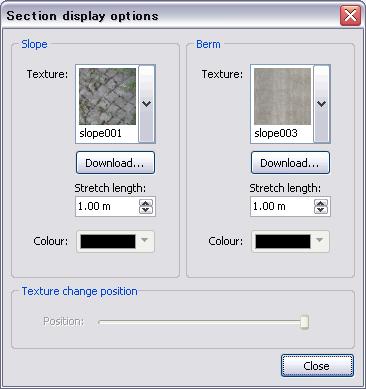Focus the Slope stretch length field
This screenshot has height=389, width=366.
(107, 206)
